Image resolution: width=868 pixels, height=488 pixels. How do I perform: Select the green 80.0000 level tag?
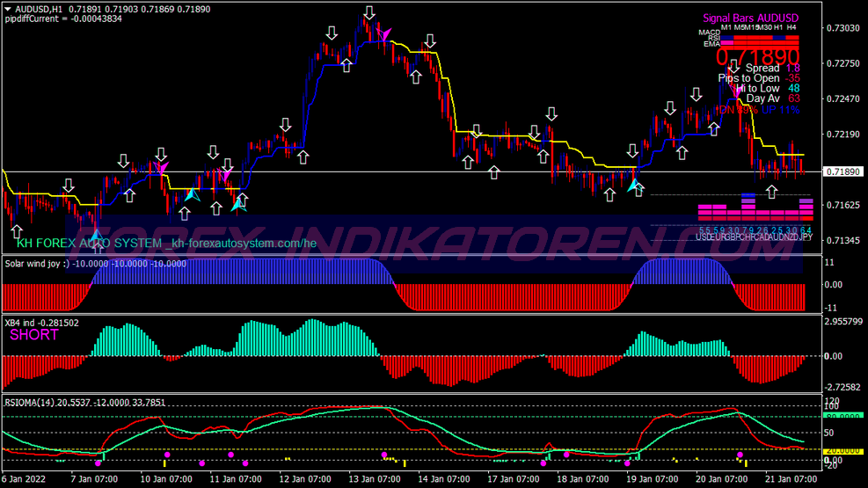(x=843, y=416)
